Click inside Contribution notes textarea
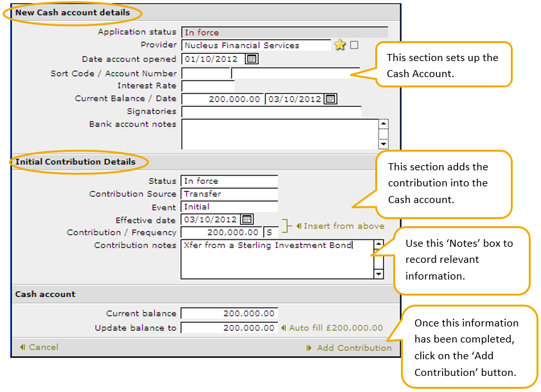This screenshot has height=392, width=541. 277,259
